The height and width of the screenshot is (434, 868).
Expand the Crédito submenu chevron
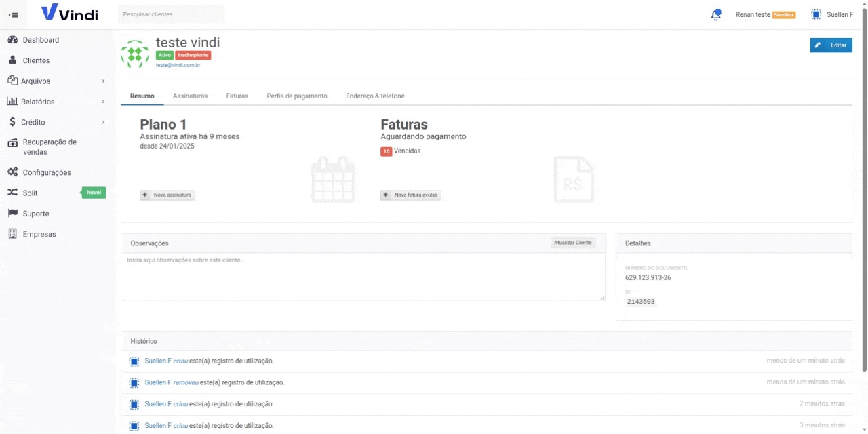103,123
